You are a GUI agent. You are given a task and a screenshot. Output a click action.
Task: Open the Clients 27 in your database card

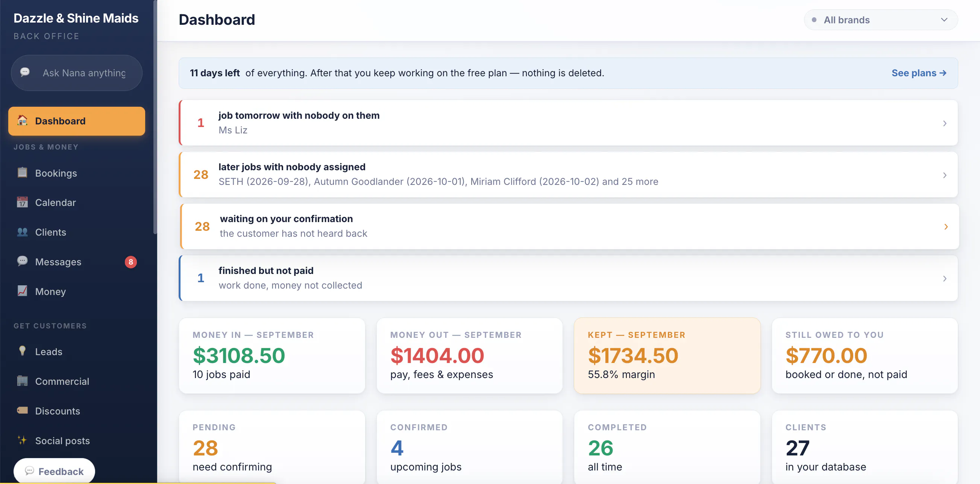[x=864, y=447]
